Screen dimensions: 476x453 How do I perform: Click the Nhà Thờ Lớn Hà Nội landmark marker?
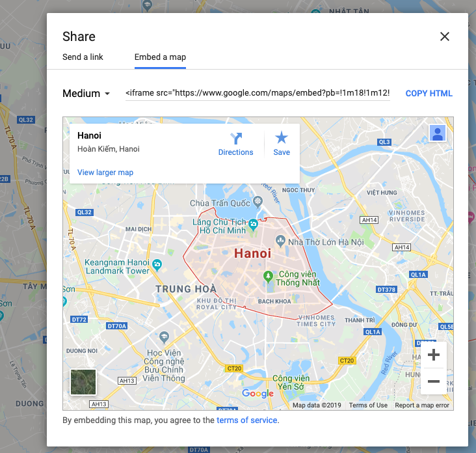280,240
